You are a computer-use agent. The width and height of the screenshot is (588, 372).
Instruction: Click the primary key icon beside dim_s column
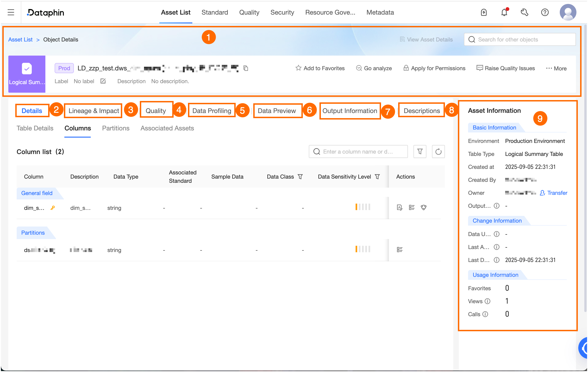[x=53, y=208]
